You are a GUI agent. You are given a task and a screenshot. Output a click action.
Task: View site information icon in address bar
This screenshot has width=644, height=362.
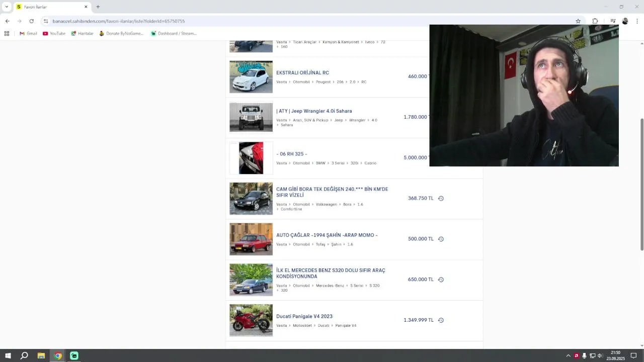coord(46,21)
